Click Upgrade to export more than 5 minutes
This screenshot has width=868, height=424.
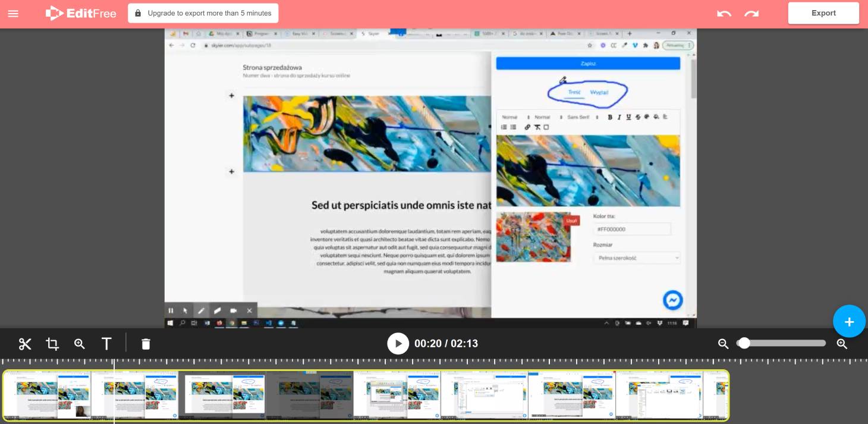pyautogui.click(x=203, y=13)
